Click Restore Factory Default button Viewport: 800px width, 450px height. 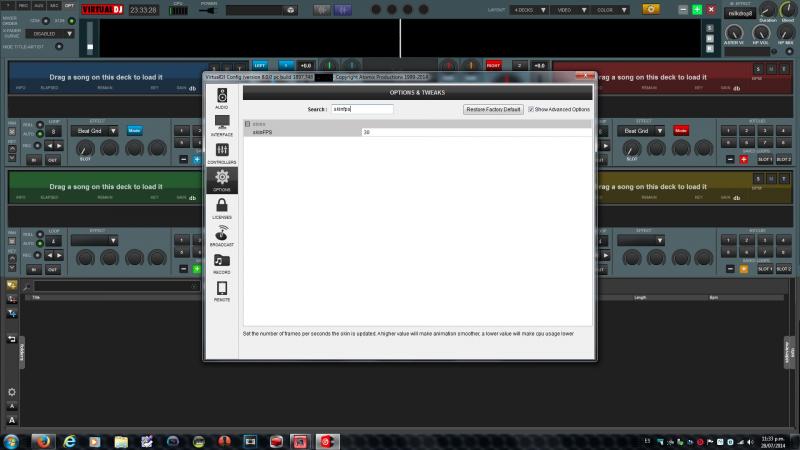tap(493, 109)
